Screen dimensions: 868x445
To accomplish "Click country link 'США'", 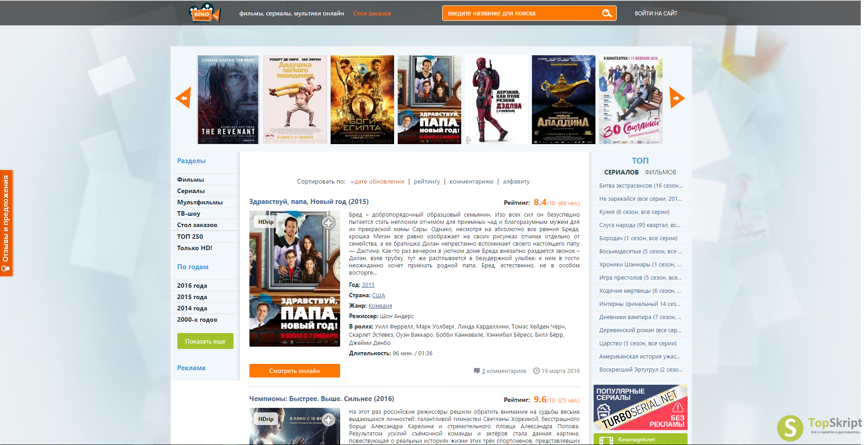I will (378, 295).
